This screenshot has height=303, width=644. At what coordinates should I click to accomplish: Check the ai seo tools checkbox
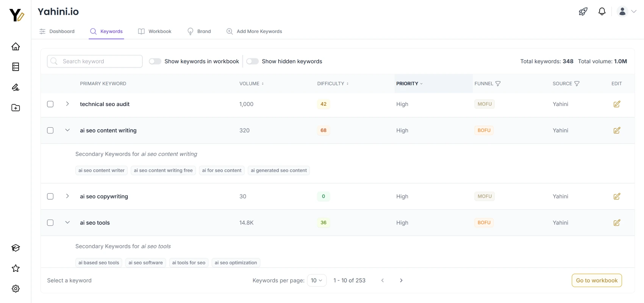[x=50, y=223]
